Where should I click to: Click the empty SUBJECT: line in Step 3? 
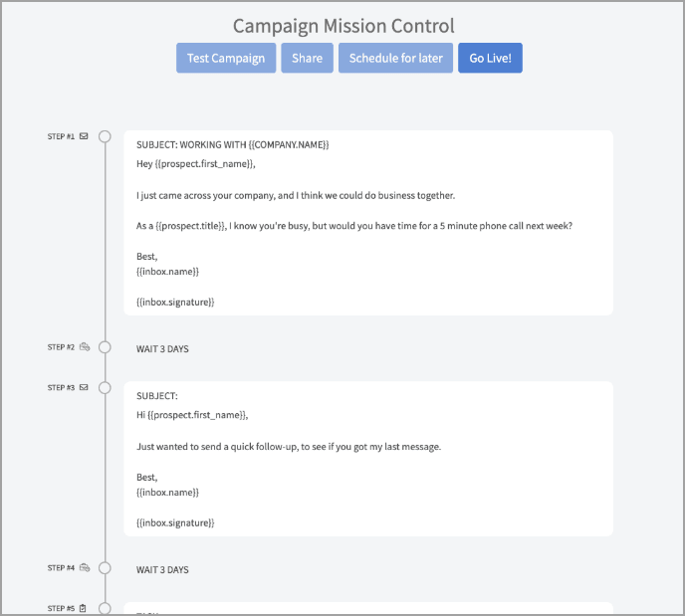point(157,396)
